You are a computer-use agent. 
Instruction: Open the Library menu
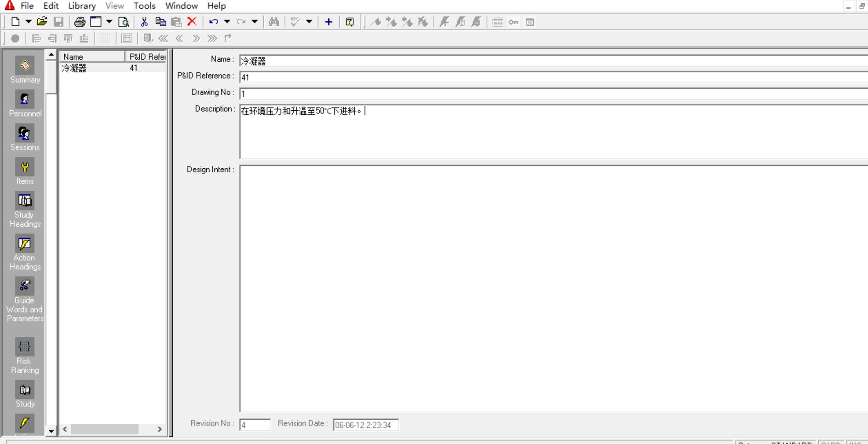[82, 6]
